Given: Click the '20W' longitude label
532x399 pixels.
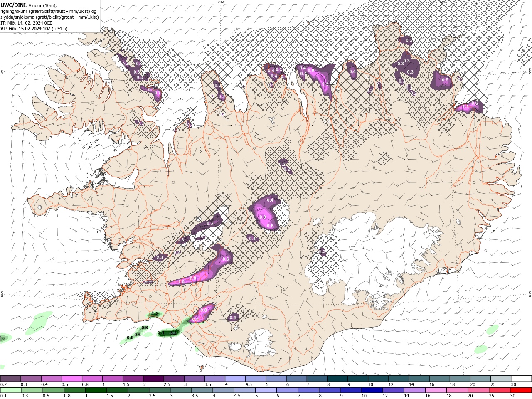Looking at the screenshot, I should 221,2.
